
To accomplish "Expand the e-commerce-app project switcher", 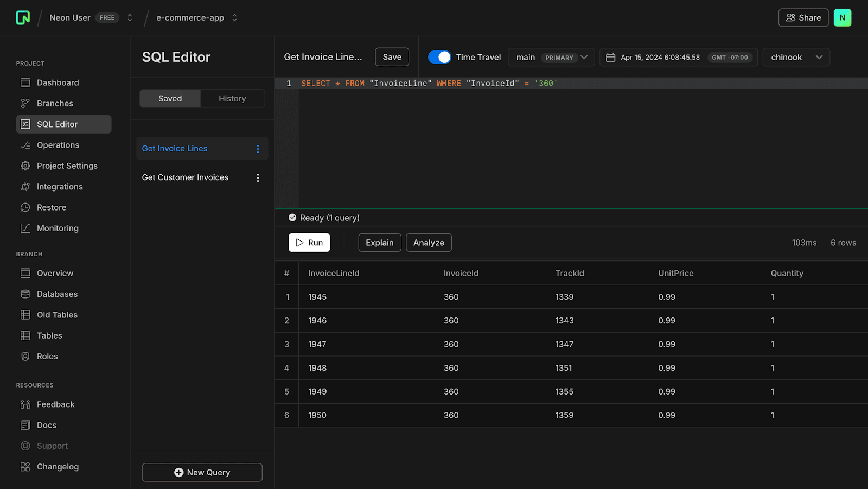I will pos(234,17).
